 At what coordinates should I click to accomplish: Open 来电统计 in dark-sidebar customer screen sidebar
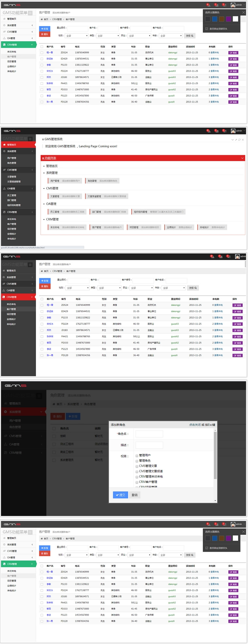(11, 324)
